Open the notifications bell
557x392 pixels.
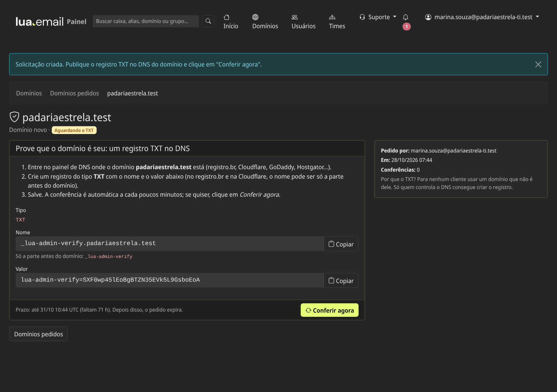[x=406, y=17]
